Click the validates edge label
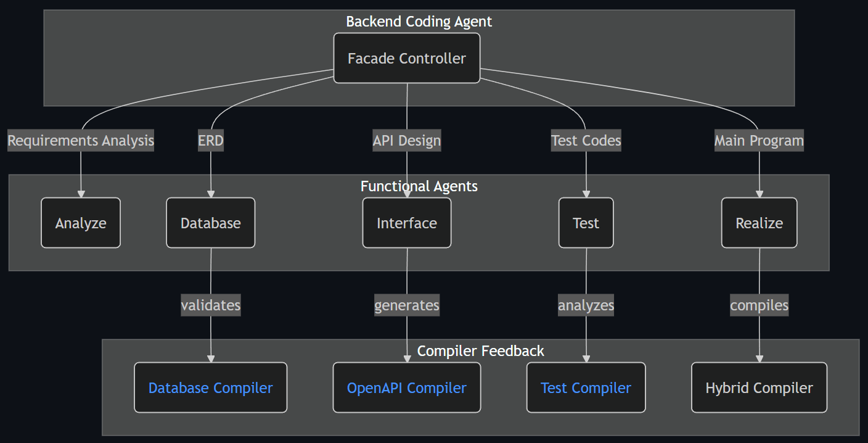This screenshot has height=443, width=868. point(210,305)
